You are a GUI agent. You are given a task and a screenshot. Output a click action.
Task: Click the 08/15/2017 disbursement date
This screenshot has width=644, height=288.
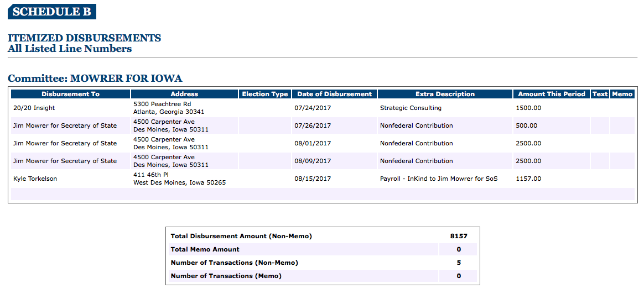coord(313,179)
